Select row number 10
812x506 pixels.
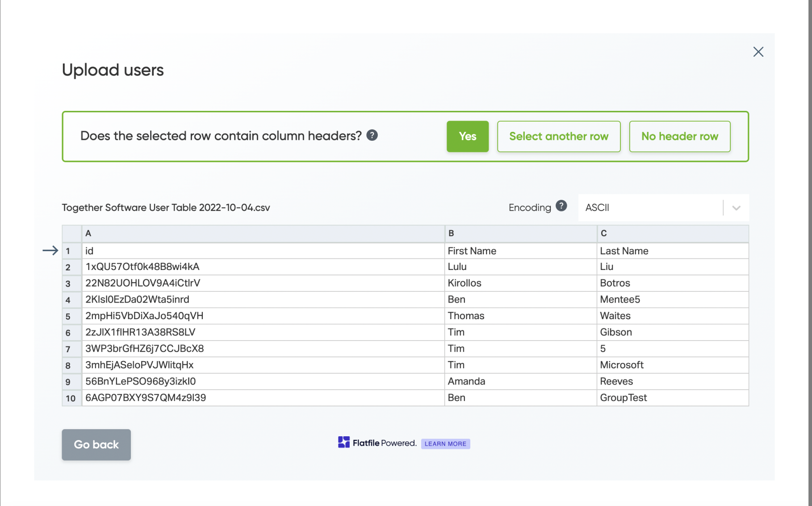pyautogui.click(x=71, y=398)
